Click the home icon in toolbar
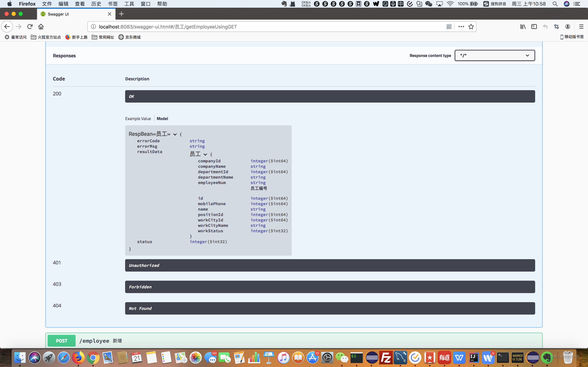The width and height of the screenshot is (588, 367). pos(41,27)
